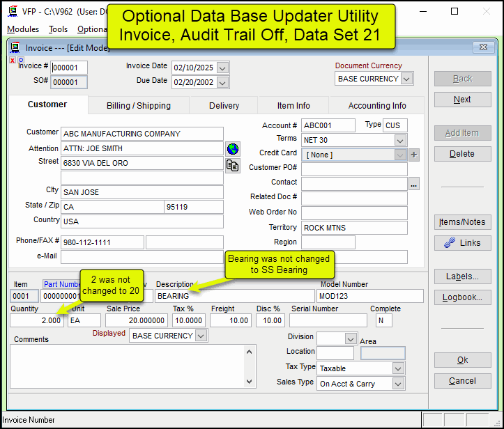Close the Invoice window with X button
The height and width of the screenshot is (429, 504).
point(483,47)
